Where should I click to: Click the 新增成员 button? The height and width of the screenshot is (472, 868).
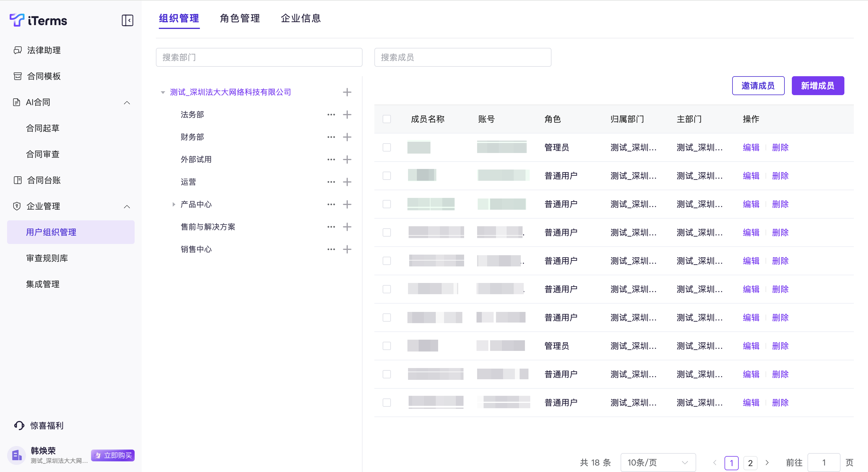818,86
